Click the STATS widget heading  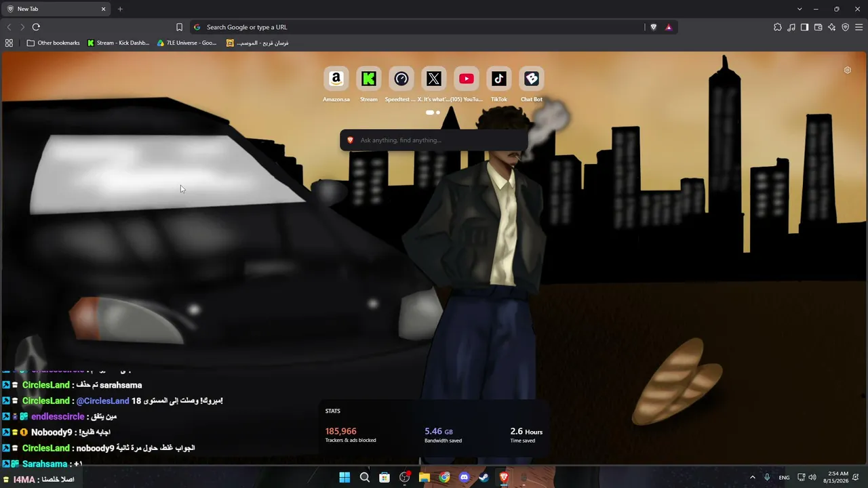point(333,411)
